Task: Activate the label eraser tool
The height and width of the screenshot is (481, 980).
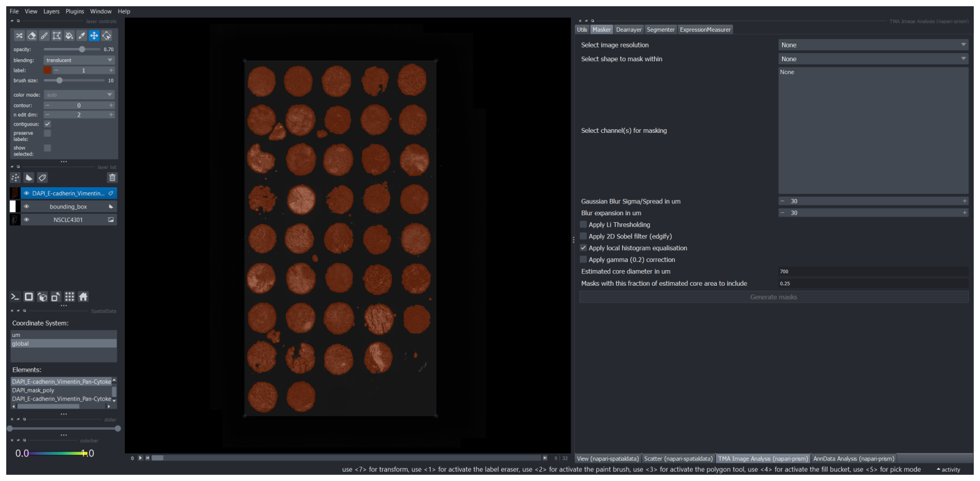Action: point(32,36)
